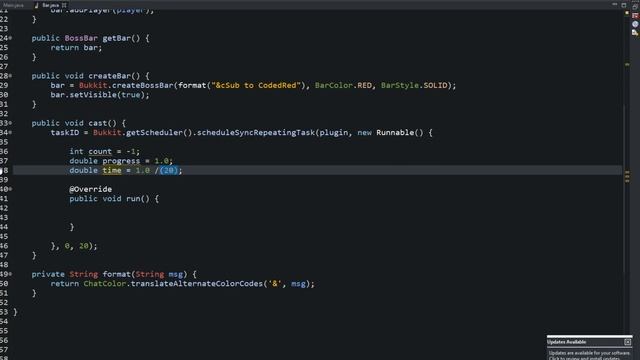Collapse the createBar() method fold marker

[10, 76]
